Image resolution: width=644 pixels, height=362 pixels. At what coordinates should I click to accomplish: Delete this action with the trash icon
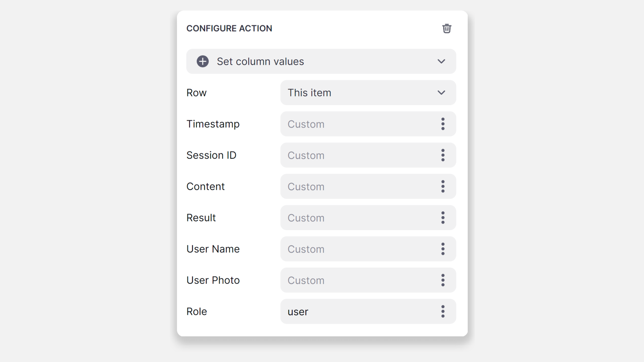coord(447,29)
